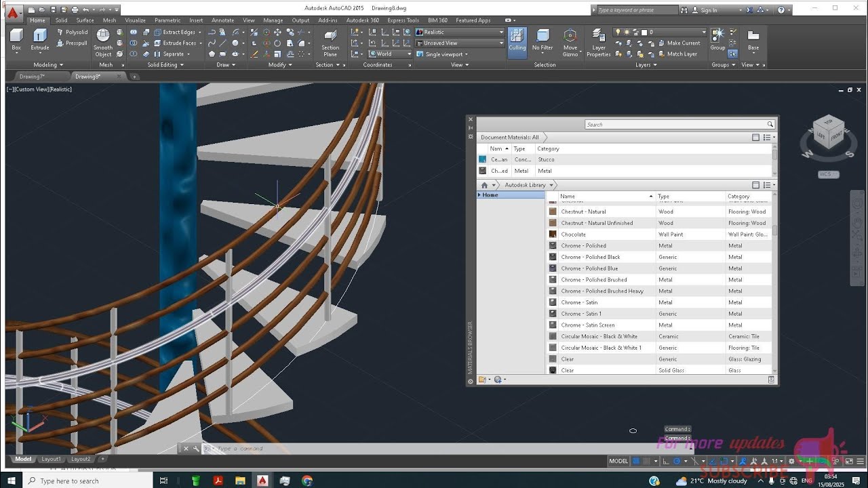Toggle snap mode in status bar
Image resolution: width=868 pixels, height=488 pixels.
tap(648, 461)
